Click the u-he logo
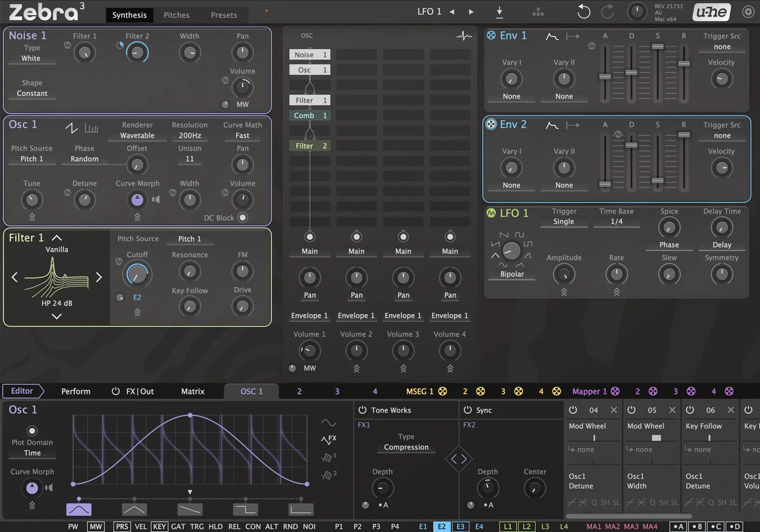Image resolution: width=760 pixels, height=532 pixels. coord(711,12)
